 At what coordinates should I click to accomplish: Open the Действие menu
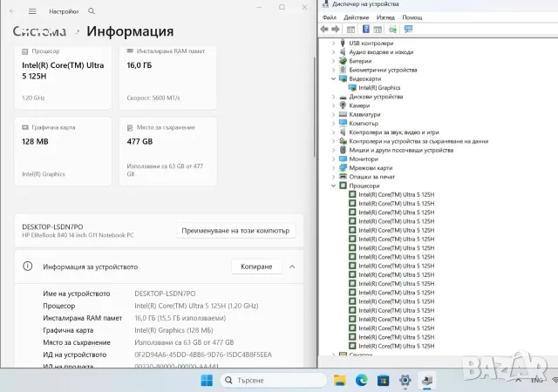(x=357, y=17)
